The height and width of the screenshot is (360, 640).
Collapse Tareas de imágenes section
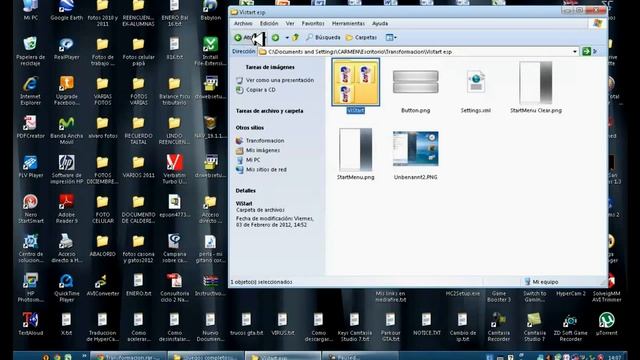(270, 67)
